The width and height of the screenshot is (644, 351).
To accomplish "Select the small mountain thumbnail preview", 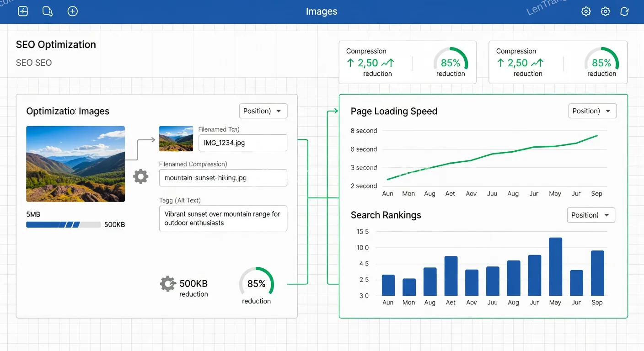I will point(176,138).
